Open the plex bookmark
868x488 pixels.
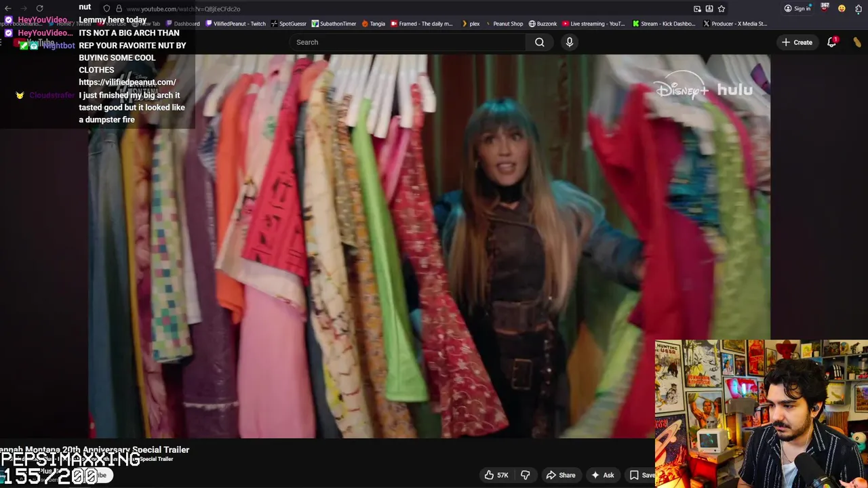[470, 24]
